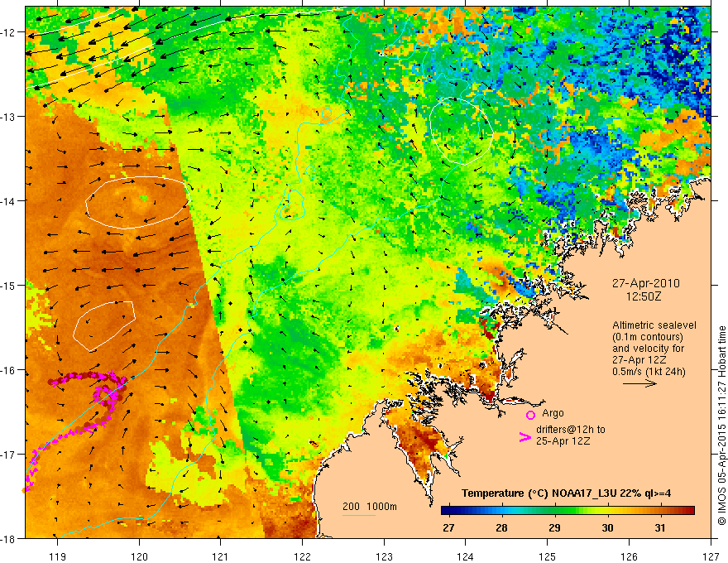Click latitude axis label '-15'

[8, 285]
